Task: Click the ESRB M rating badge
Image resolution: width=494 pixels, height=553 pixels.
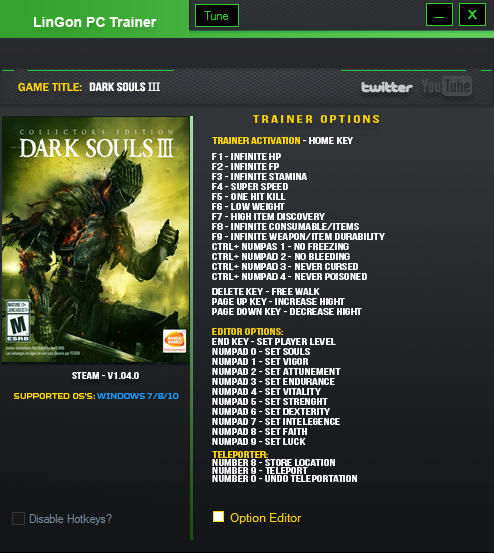Action: (18, 321)
